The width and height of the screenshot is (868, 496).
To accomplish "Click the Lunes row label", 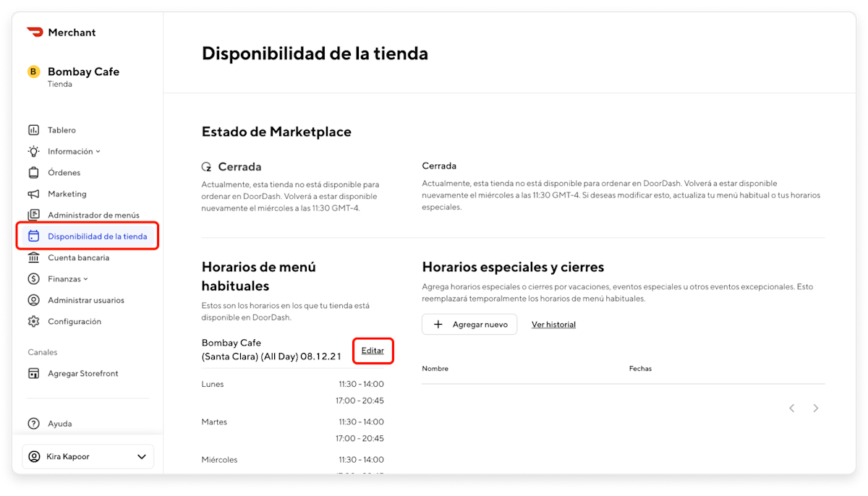I will (213, 384).
